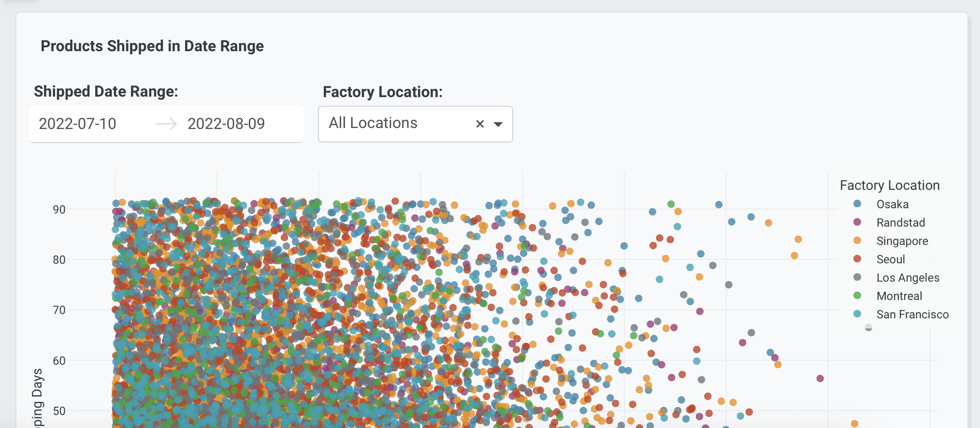980x428 pixels.
Task: Click the Shipped Date Range label
Action: [106, 91]
